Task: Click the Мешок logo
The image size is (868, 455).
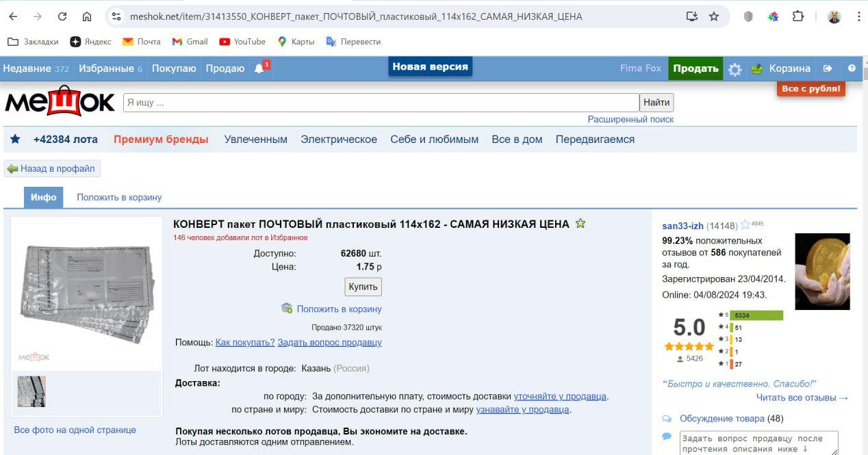Action: (60, 101)
